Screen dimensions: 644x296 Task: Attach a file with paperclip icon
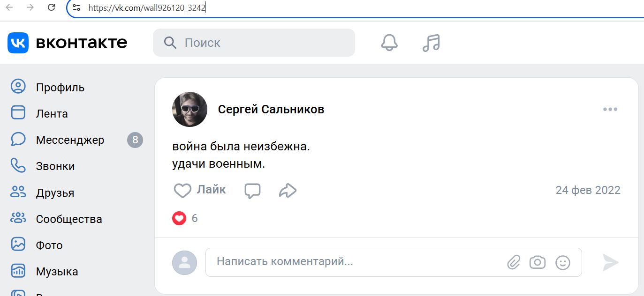click(x=514, y=262)
